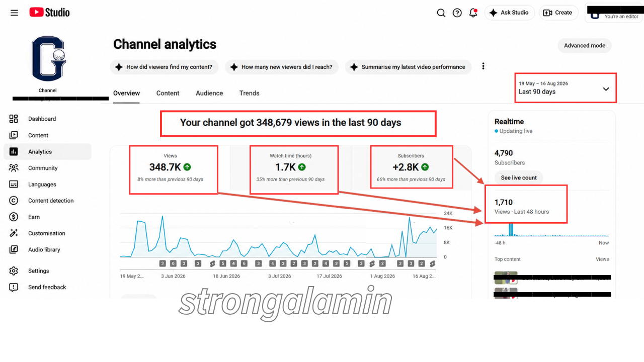
Task: Click the See live count button
Action: click(x=519, y=177)
